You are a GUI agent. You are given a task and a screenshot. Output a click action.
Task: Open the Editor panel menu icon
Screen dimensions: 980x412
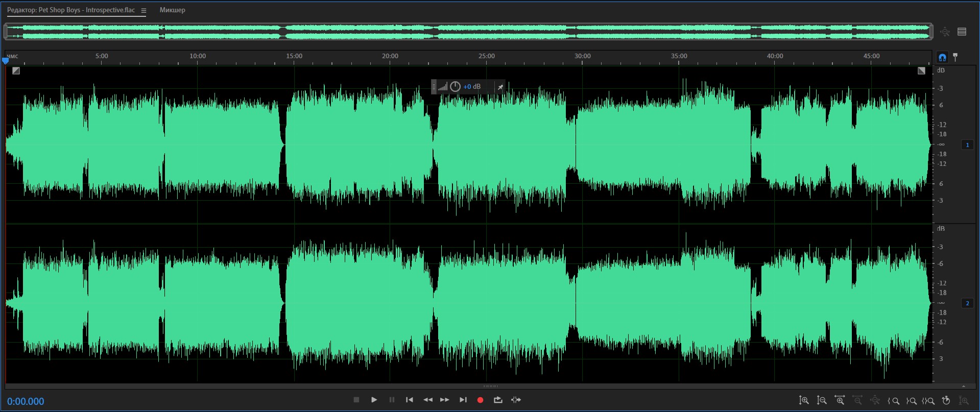tap(144, 10)
